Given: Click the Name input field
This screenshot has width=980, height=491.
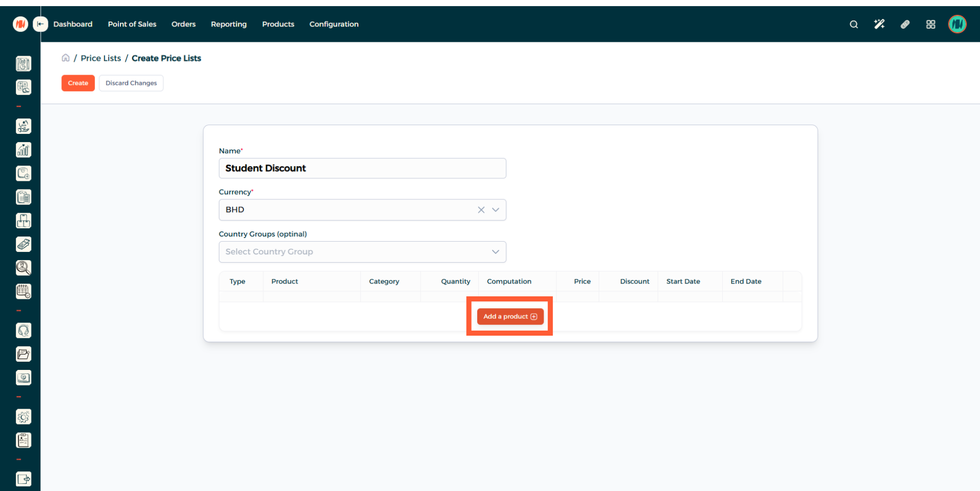Looking at the screenshot, I should [362, 169].
